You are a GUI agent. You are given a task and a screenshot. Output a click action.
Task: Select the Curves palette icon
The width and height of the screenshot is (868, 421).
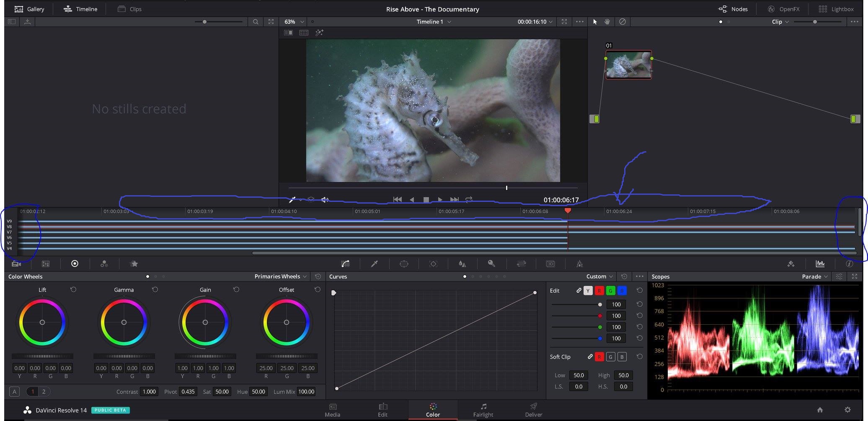click(x=345, y=263)
